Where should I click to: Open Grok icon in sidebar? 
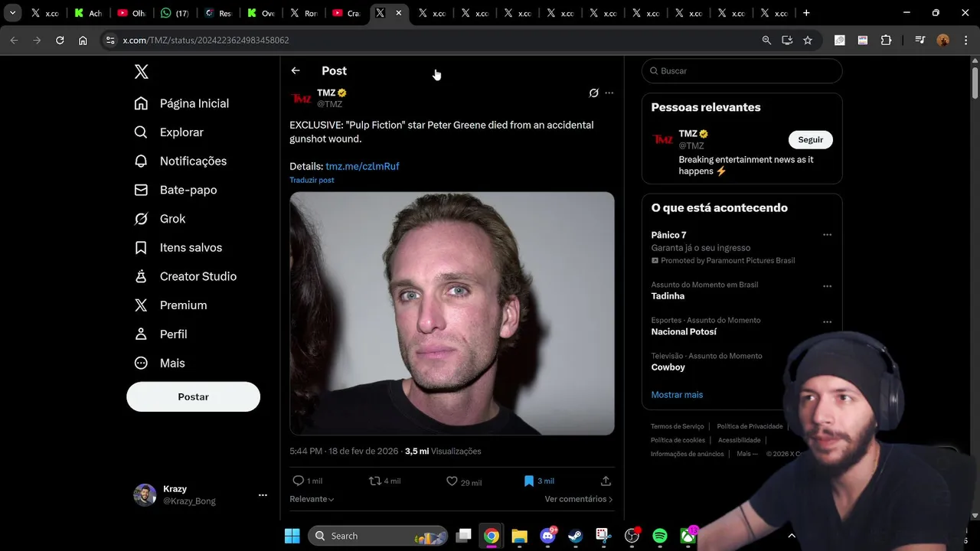click(141, 219)
